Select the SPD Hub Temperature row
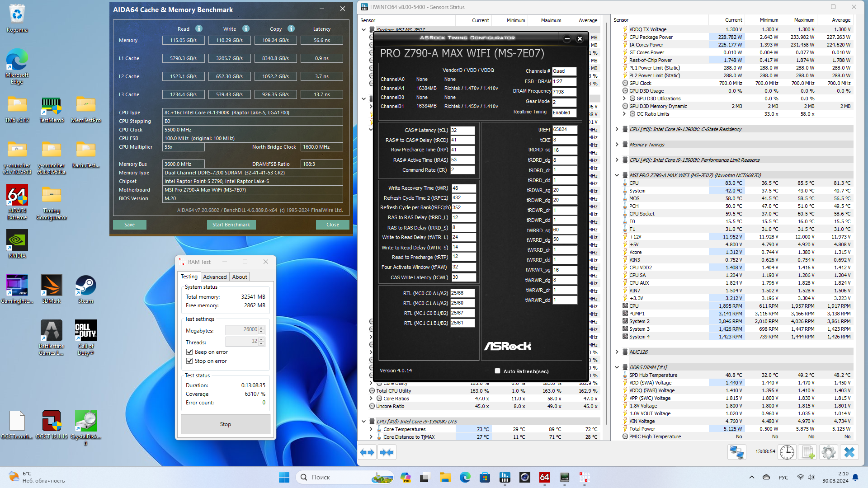The height and width of the screenshot is (488, 868). pos(738,375)
